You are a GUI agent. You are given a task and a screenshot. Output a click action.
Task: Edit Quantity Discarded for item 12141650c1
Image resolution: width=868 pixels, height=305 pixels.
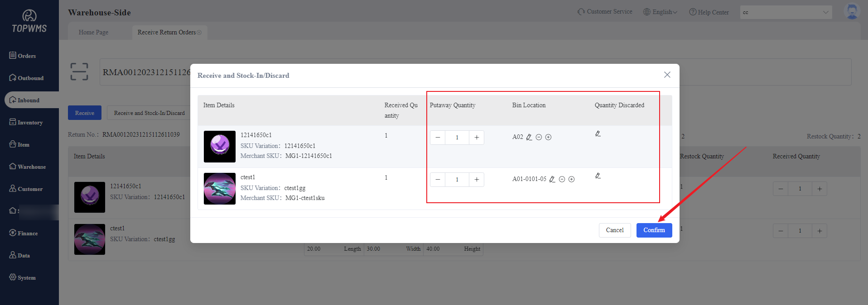click(598, 133)
